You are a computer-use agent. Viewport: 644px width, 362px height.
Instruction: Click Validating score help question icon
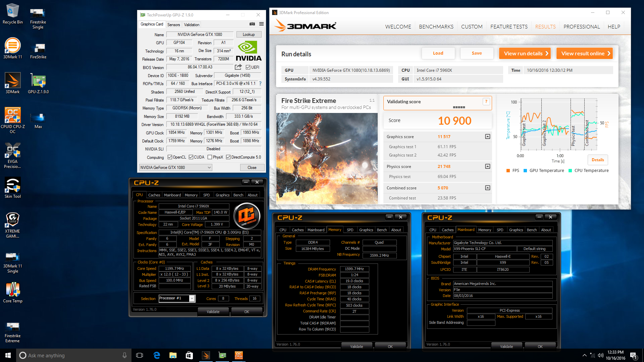click(x=486, y=102)
